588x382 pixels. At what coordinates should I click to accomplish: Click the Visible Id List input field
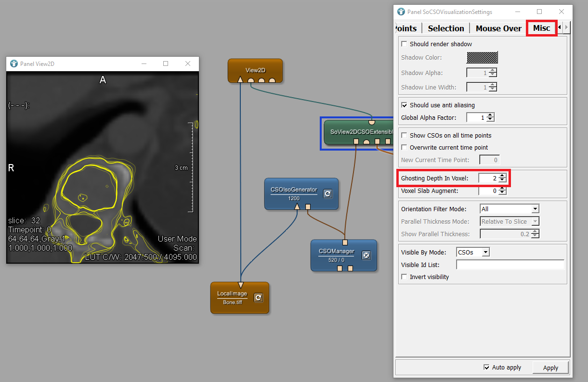pos(510,265)
